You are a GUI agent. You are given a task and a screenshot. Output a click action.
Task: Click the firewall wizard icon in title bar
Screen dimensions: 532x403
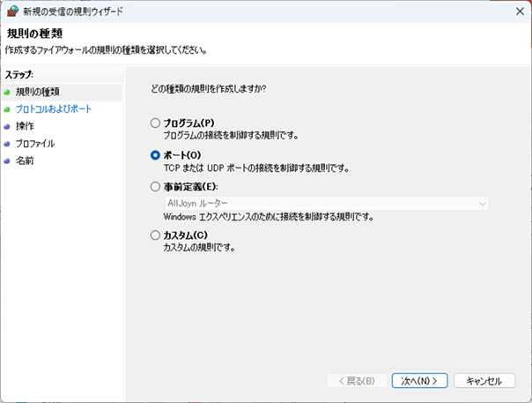[12, 11]
